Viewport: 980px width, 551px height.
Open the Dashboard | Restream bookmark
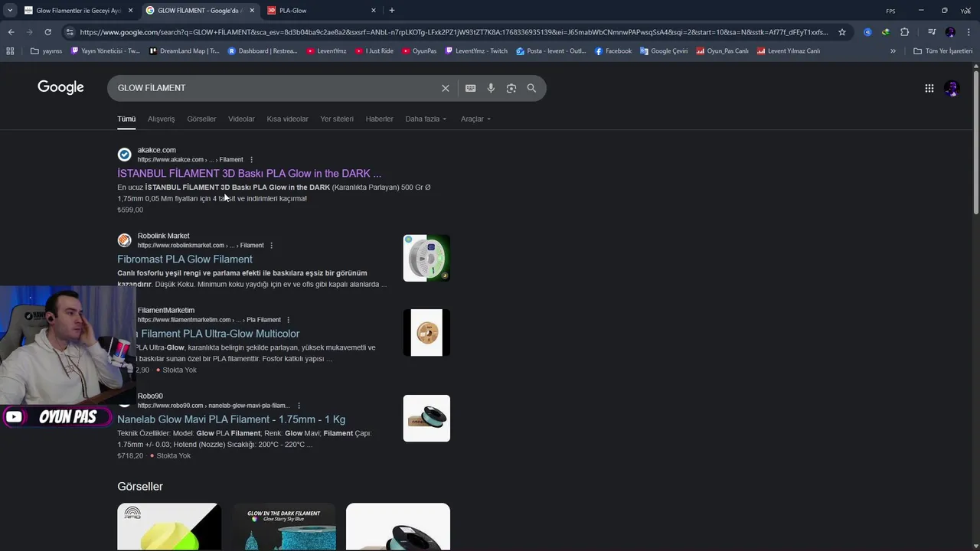click(x=262, y=51)
